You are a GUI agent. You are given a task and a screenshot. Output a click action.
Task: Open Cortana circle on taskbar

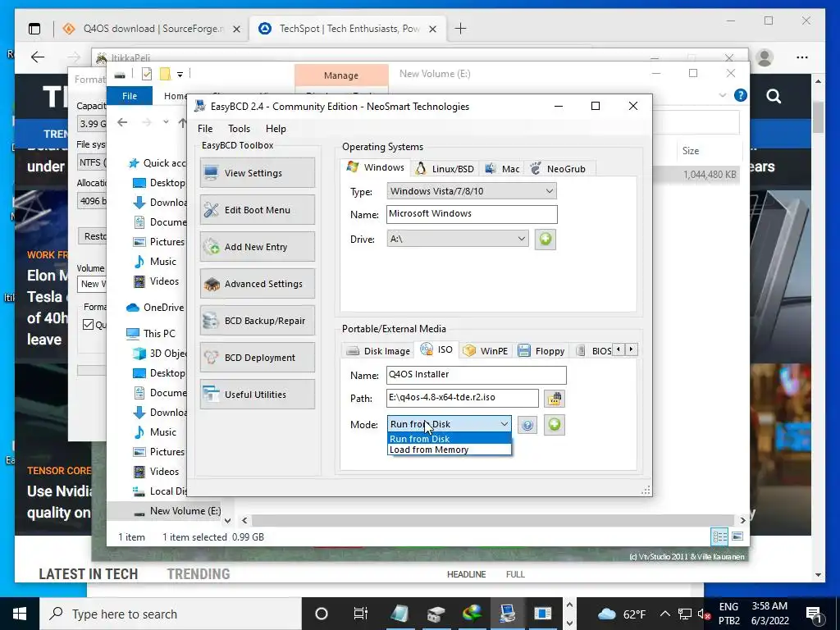pos(322,614)
